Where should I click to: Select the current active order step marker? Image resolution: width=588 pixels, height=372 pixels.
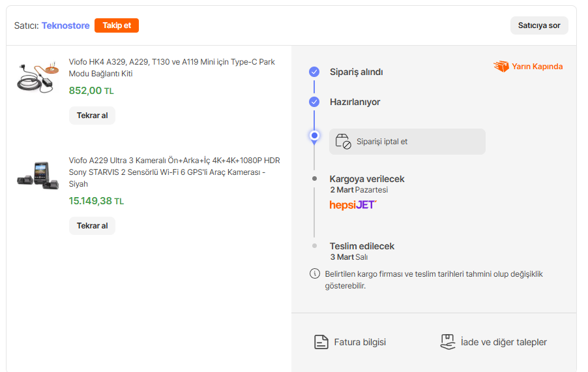[x=314, y=136]
